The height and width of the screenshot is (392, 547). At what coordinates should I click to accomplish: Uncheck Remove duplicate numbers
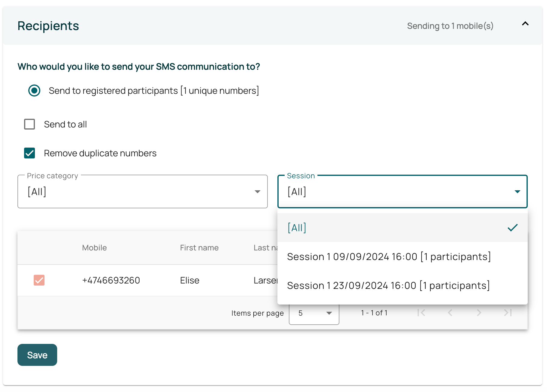click(x=29, y=153)
